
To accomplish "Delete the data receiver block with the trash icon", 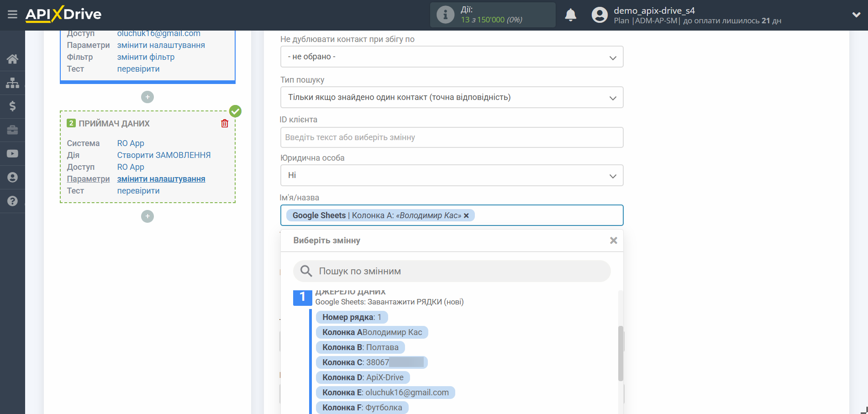I will tap(225, 124).
